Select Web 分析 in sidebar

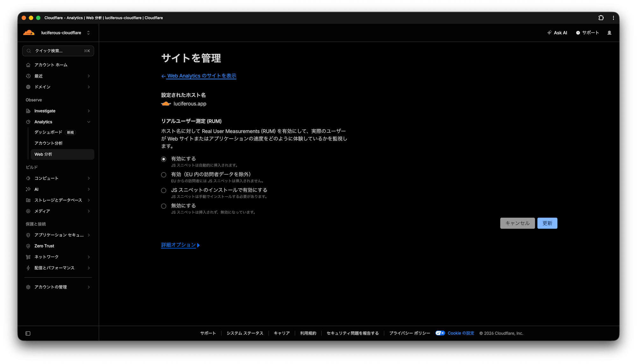(62, 154)
